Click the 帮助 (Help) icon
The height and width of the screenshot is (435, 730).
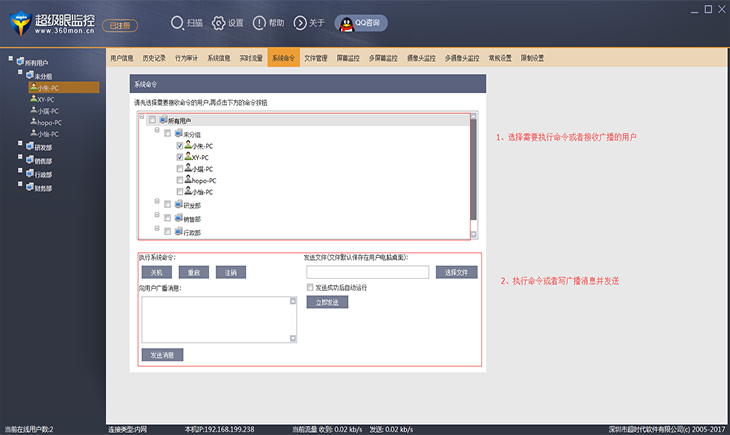click(260, 23)
